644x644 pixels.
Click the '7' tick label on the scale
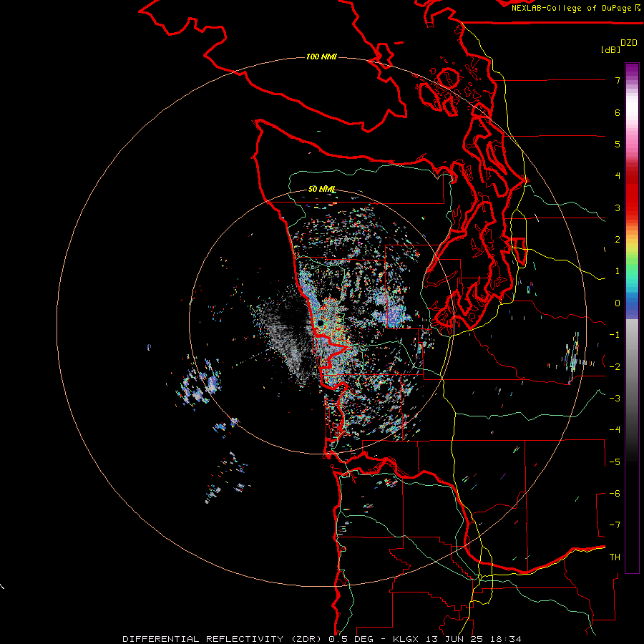tap(618, 80)
